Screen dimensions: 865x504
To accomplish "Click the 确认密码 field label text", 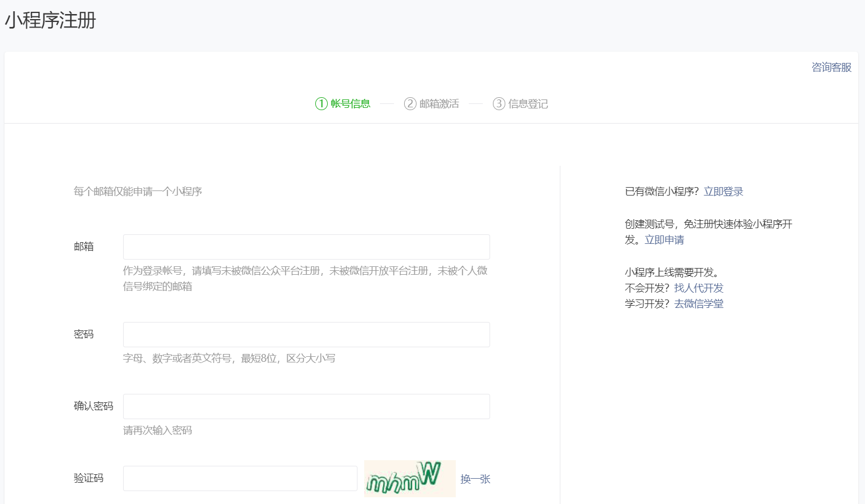I will point(93,406).
